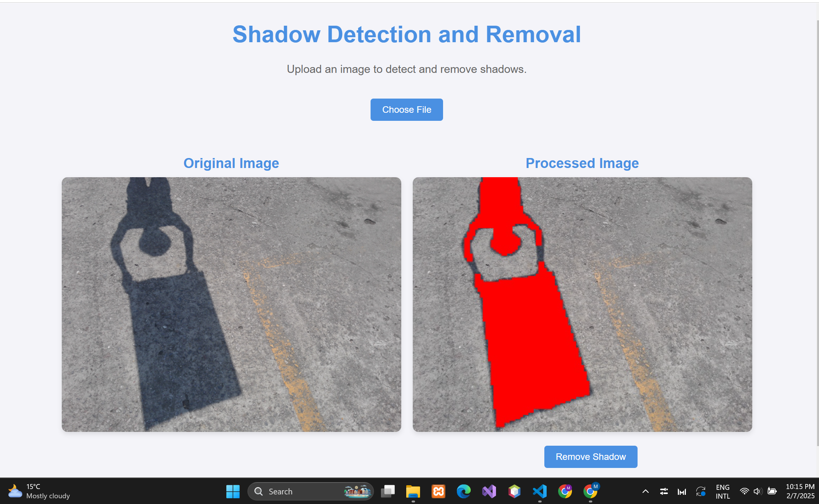Open Task View from taskbar

(388, 491)
